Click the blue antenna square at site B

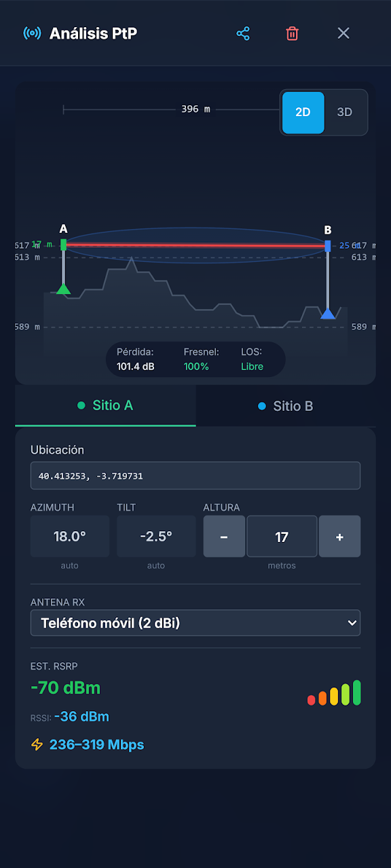click(328, 246)
